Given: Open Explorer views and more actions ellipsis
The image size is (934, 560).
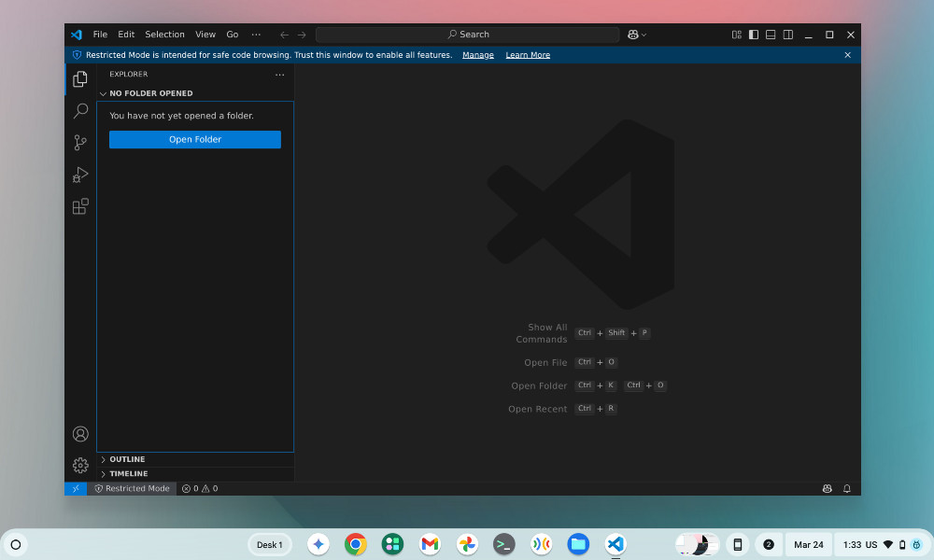Looking at the screenshot, I should 280,75.
